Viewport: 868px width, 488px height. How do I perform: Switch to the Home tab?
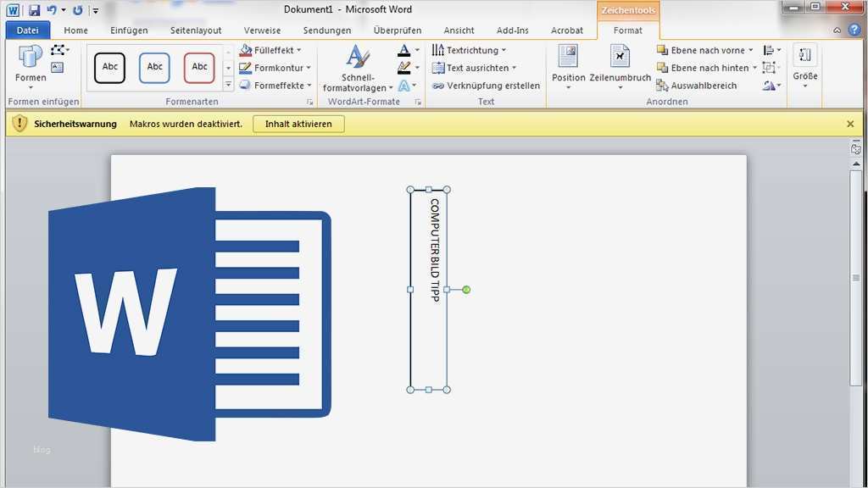[x=75, y=30]
